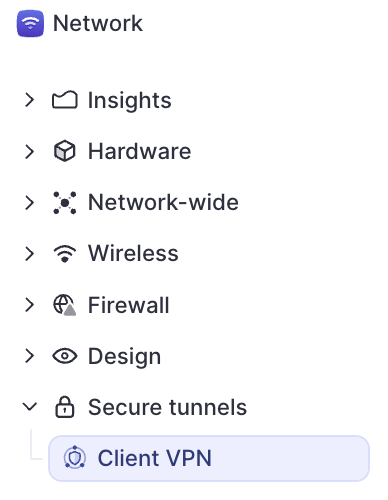Screen dimensions: 388x500
Task: Collapse the Secure tunnels section chevron
Action: (30, 406)
